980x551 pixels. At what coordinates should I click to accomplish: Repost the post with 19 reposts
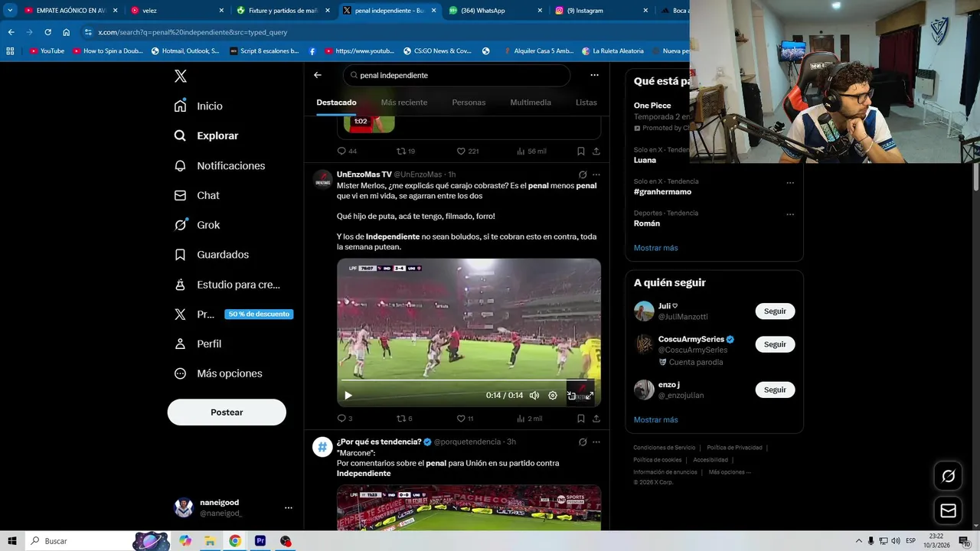click(406, 152)
